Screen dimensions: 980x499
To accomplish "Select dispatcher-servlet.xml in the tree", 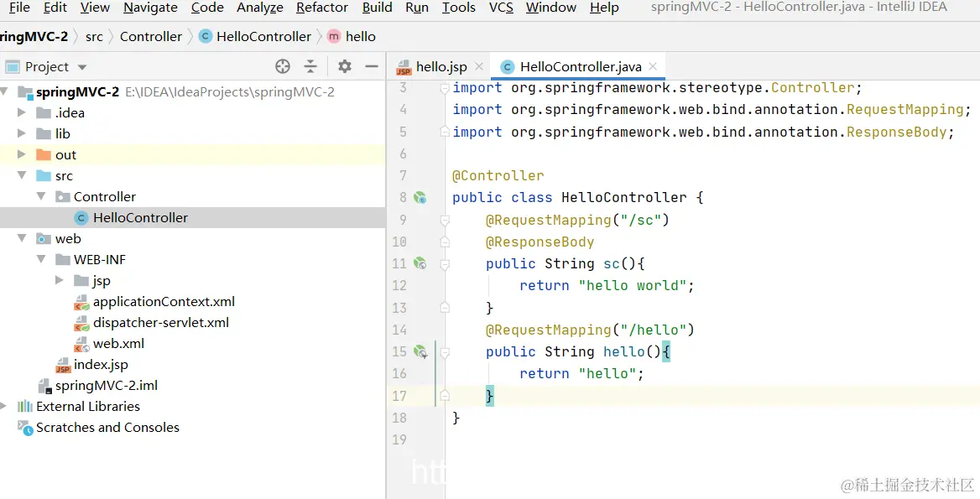I will pyautogui.click(x=160, y=323).
